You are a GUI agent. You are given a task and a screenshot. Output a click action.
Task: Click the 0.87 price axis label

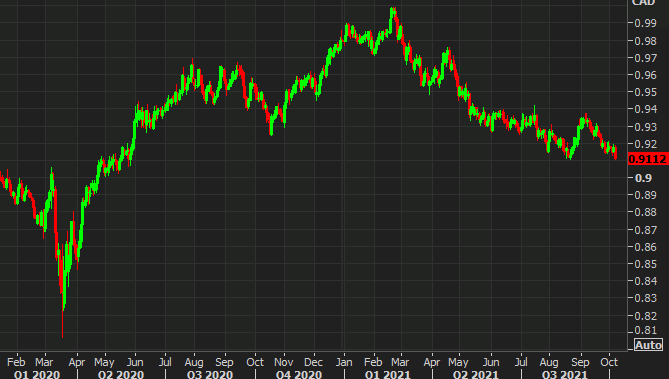click(x=645, y=230)
